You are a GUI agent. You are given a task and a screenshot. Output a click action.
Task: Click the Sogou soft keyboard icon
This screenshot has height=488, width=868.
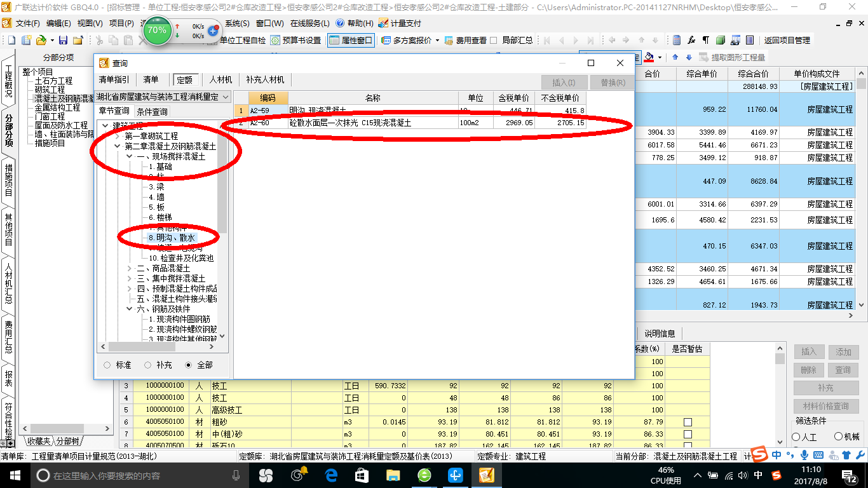pyautogui.click(x=818, y=455)
